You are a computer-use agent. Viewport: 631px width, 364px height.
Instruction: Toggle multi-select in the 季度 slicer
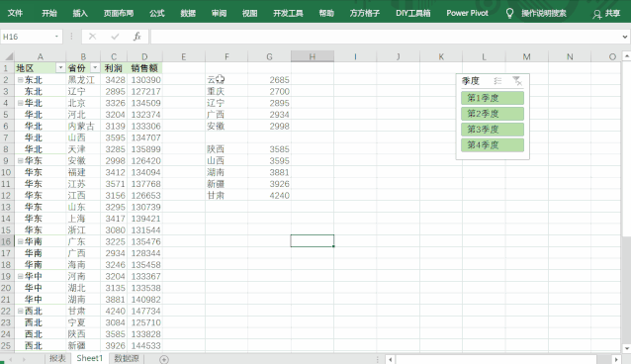[497, 81]
